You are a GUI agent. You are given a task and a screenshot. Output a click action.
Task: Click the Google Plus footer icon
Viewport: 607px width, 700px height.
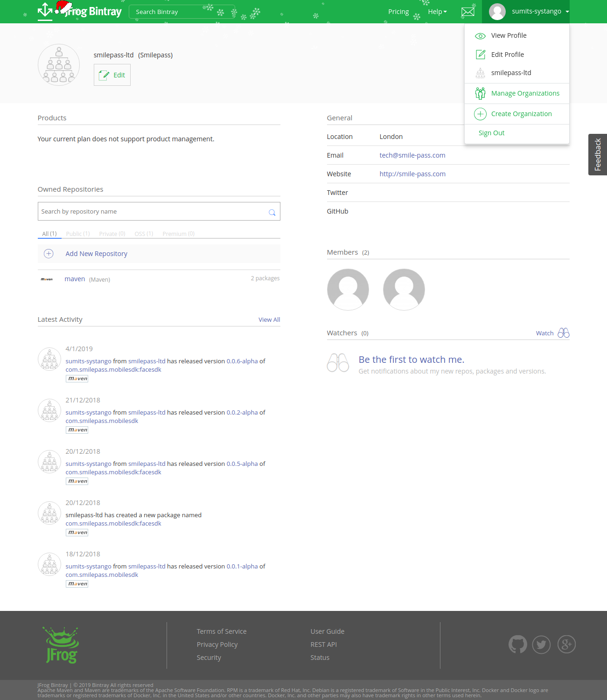pyautogui.click(x=566, y=645)
